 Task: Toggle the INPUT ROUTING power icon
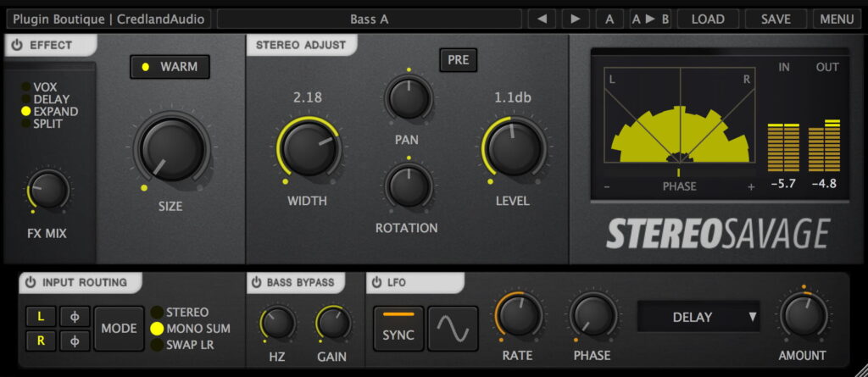tap(31, 282)
